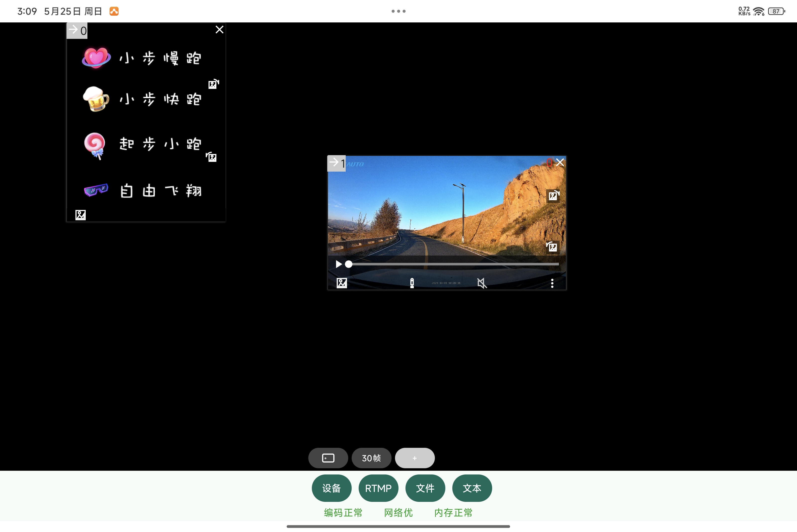Click the arrow 0 layer tag on text panel

(77, 31)
